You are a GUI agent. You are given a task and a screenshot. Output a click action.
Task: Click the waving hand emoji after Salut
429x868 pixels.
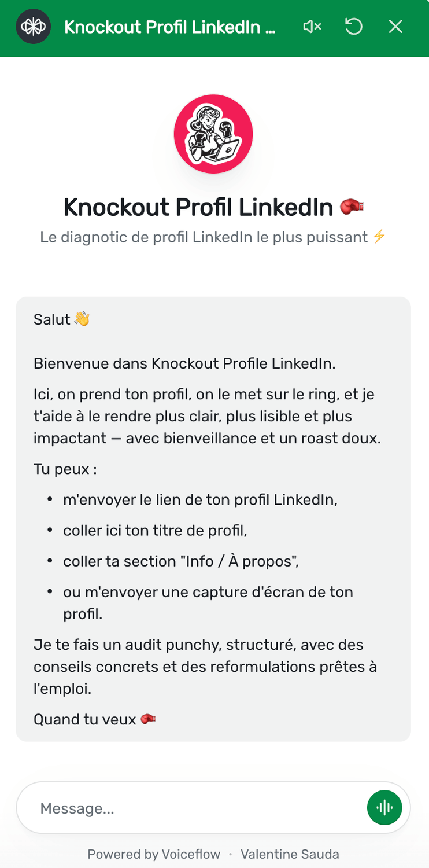[82, 319]
